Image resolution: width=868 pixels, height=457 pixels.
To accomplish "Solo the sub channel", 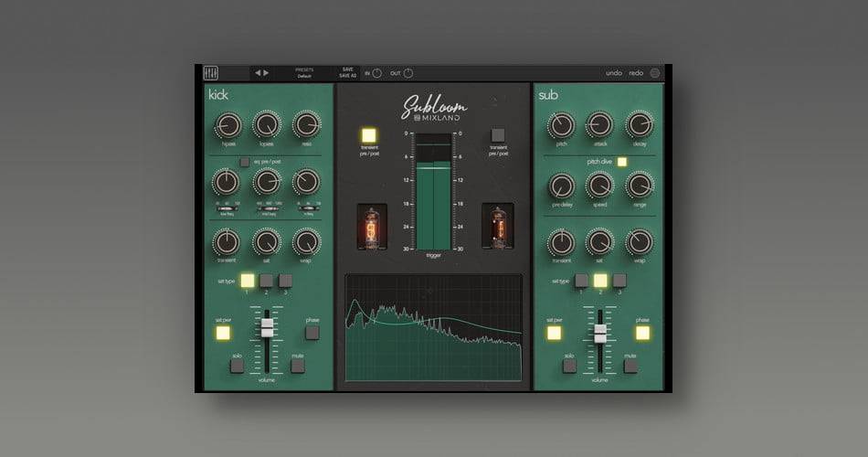I will pyautogui.click(x=569, y=366).
